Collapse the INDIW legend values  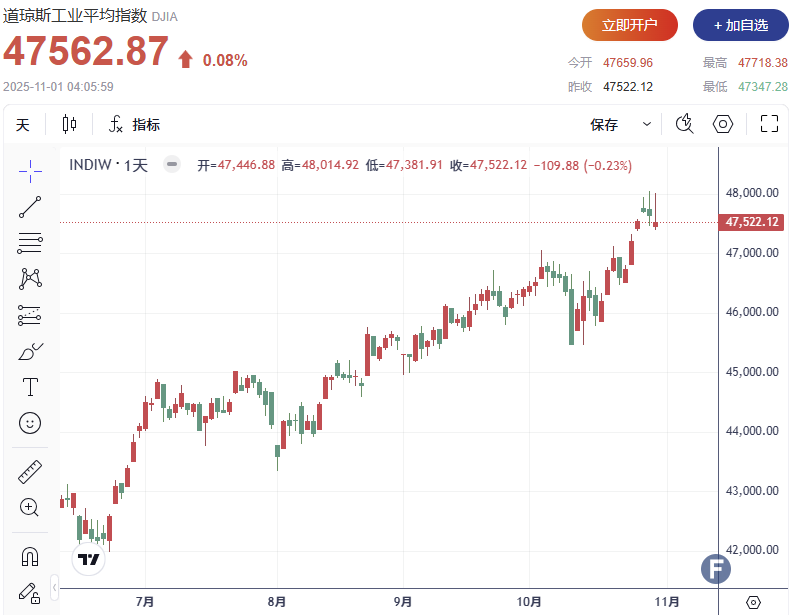click(172, 165)
